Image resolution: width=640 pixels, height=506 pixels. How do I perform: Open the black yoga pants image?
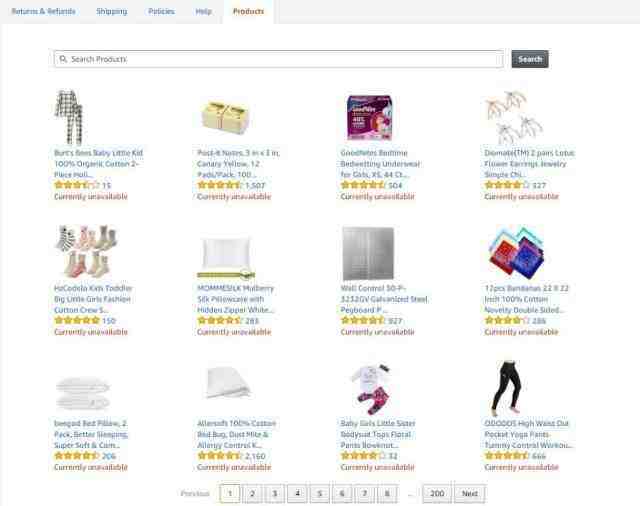[x=506, y=388]
